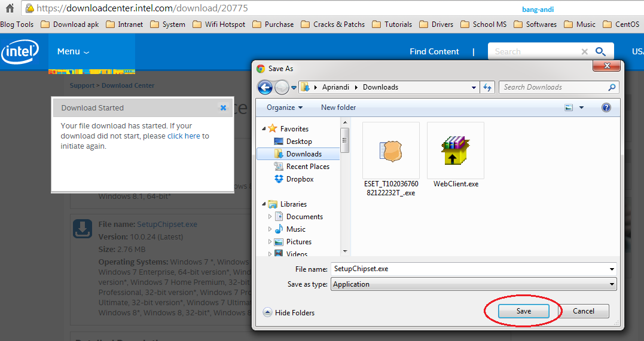Image resolution: width=644 pixels, height=341 pixels.
Task: Select Documents library
Action: 298,216
